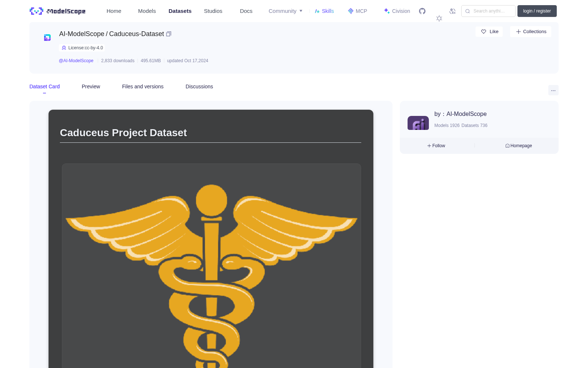Click the Models 1926 count
This screenshot has height=368, width=588.
447,125
